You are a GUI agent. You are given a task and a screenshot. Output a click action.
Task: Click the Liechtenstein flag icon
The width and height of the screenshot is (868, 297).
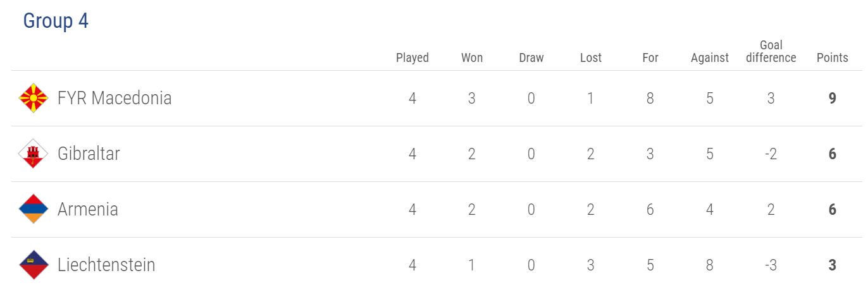pyautogui.click(x=34, y=265)
